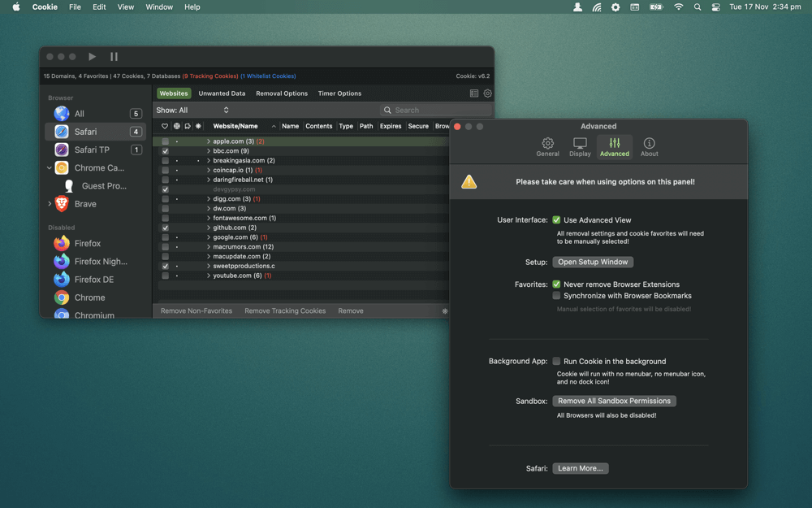
Task: Click the Remove button in bottom bar
Action: [351, 311]
